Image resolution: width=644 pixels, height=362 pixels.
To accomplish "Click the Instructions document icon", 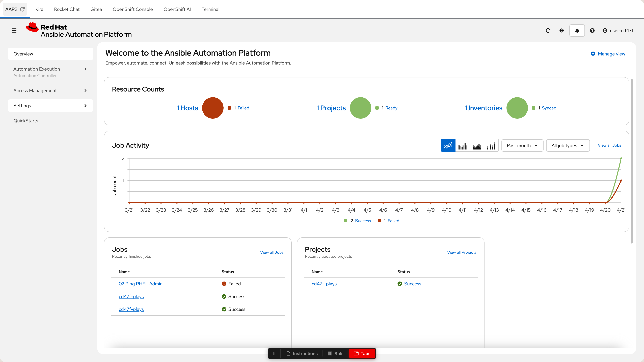I will 288,353.
